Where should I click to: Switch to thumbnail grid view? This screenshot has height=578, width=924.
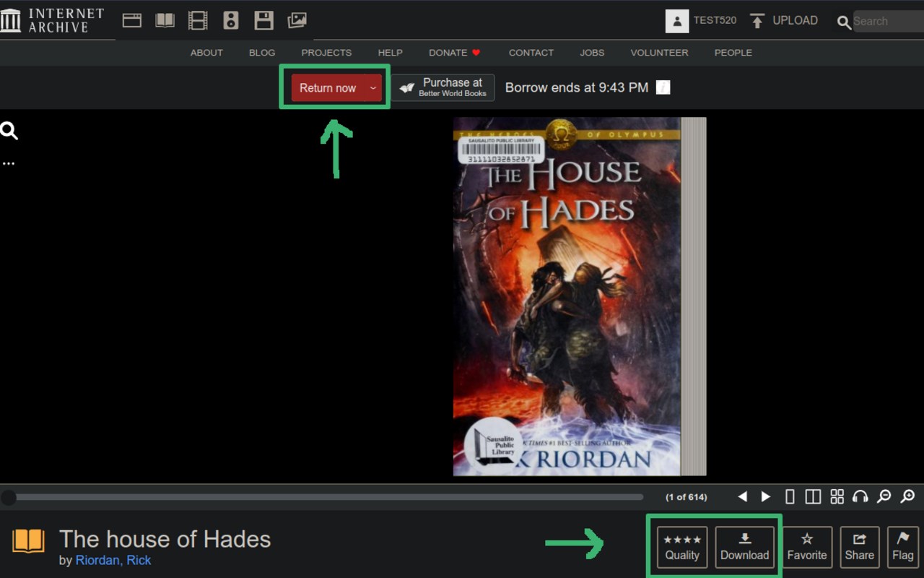(x=837, y=496)
